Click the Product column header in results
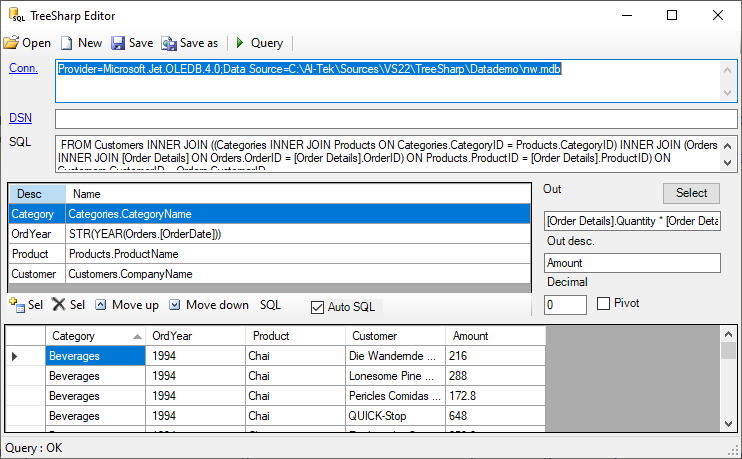This screenshot has height=459, width=742. point(295,336)
